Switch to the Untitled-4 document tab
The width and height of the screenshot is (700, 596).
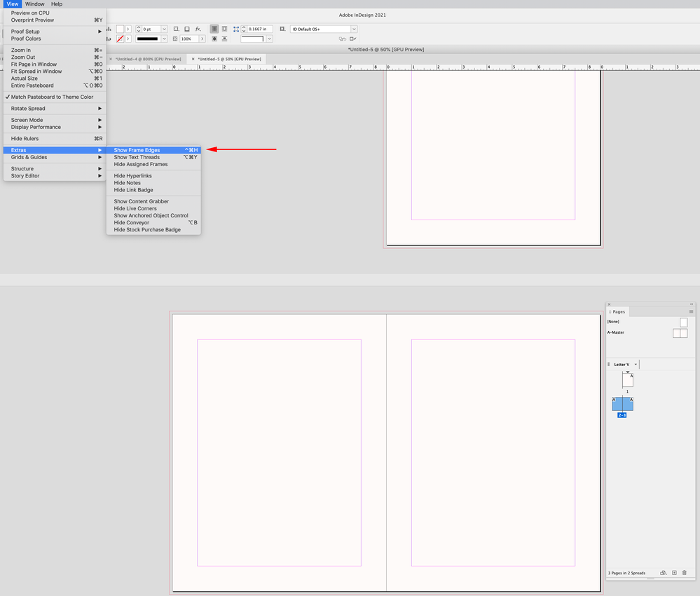(x=147, y=59)
